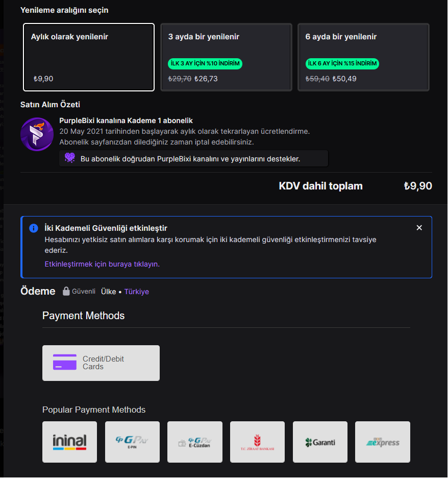Viewport: 448px width, 479px height.
Task: Select the ininal payment method
Action: tap(69, 442)
